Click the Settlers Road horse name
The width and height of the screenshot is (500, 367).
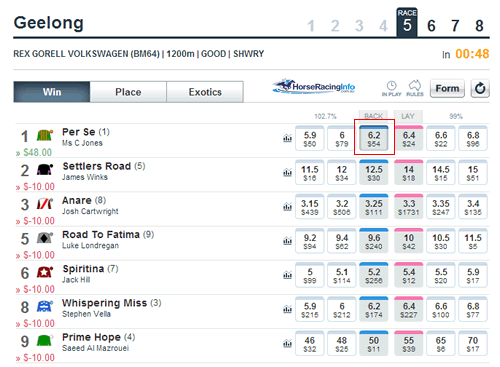[97, 166]
